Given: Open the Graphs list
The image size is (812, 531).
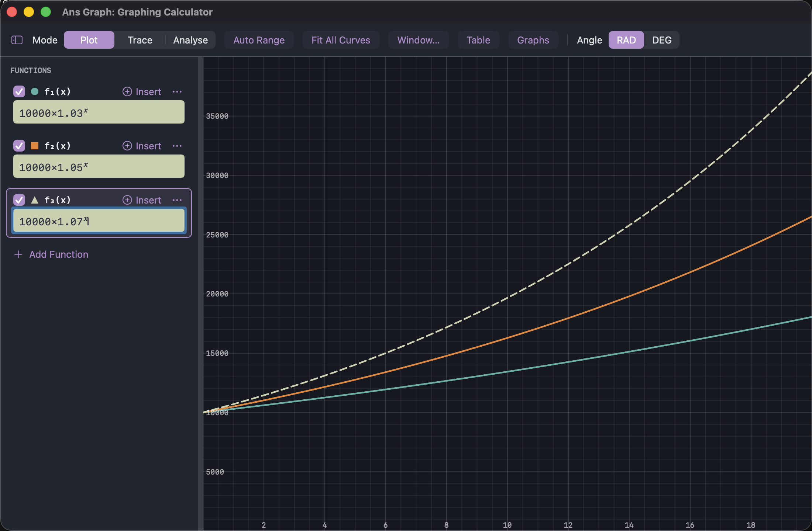Looking at the screenshot, I should (533, 40).
